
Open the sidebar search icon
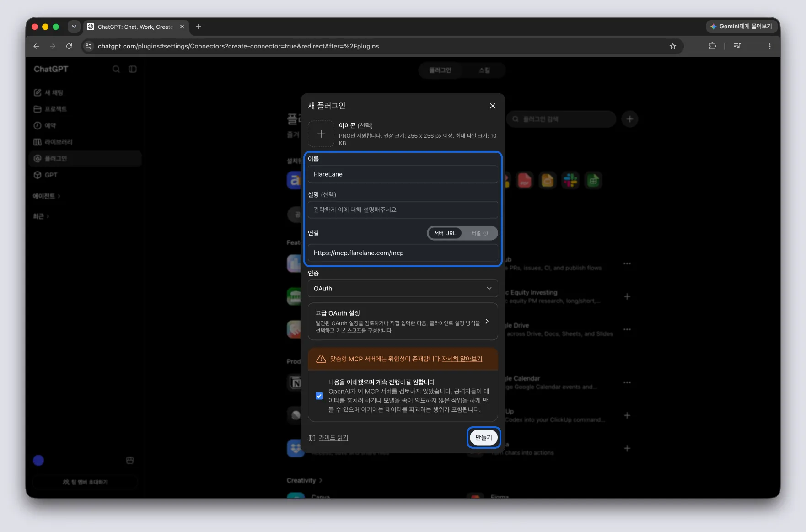click(116, 69)
